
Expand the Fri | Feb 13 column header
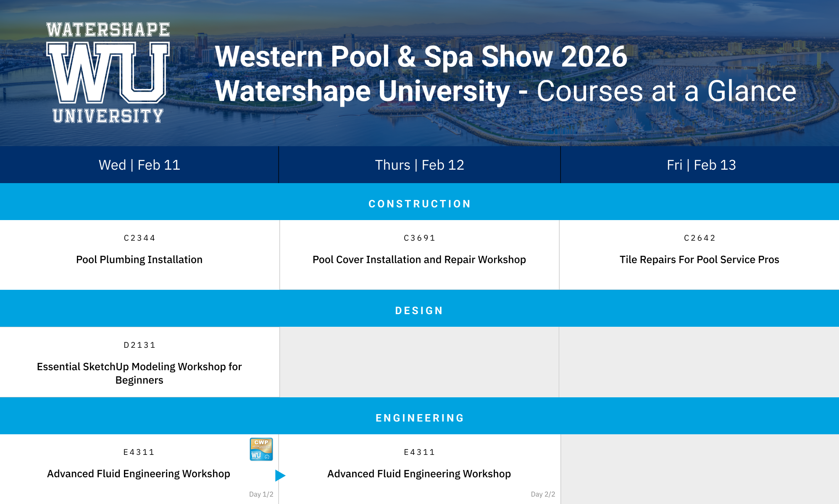click(699, 165)
